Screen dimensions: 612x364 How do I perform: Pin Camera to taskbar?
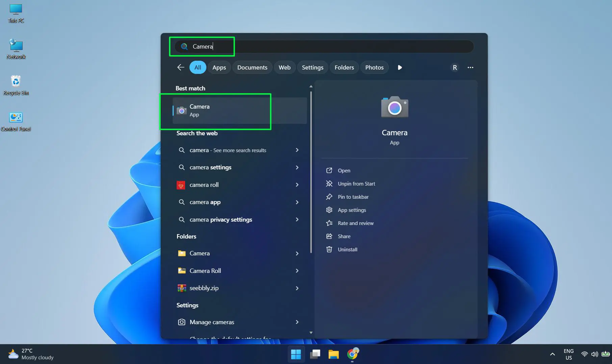pyautogui.click(x=353, y=197)
